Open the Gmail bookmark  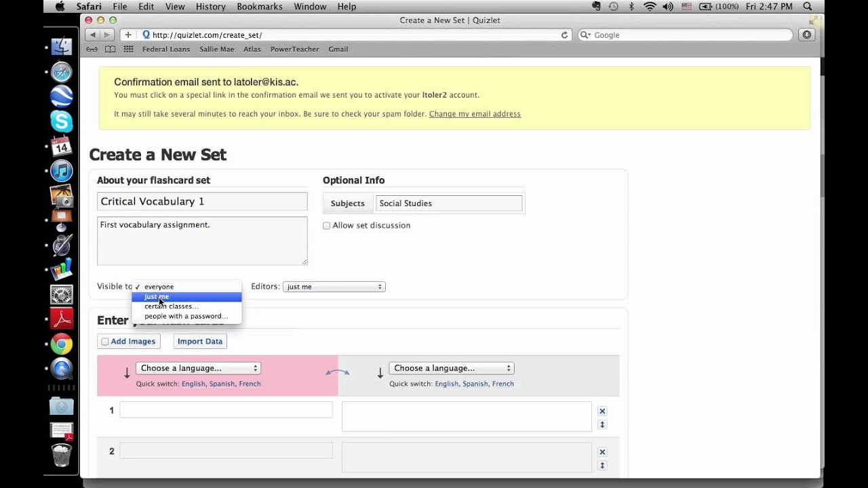coord(338,49)
